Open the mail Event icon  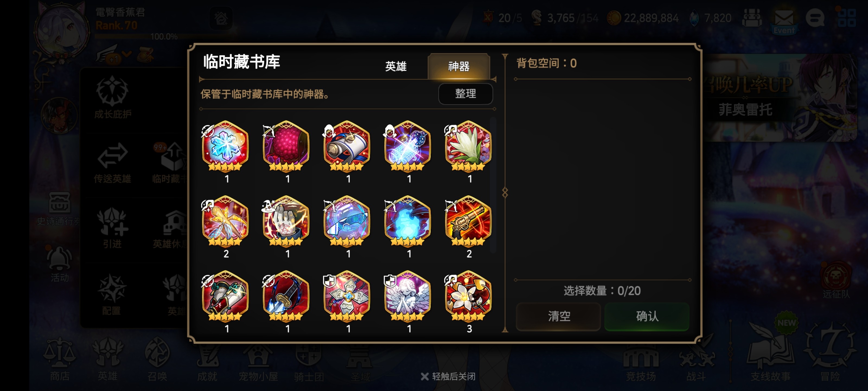click(784, 20)
